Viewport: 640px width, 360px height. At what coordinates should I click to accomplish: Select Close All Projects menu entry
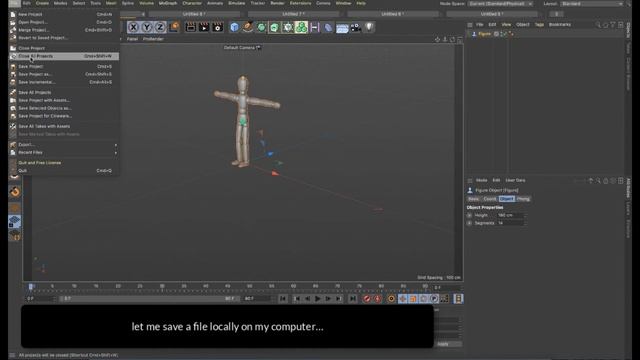coord(64,56)
